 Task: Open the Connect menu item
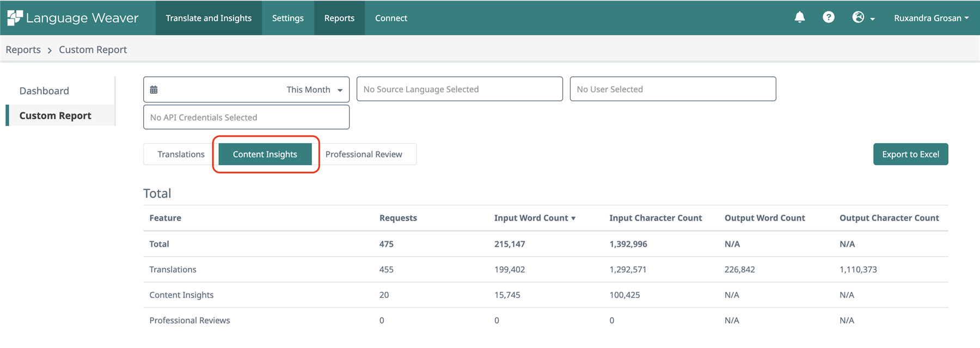coord(391,18)
